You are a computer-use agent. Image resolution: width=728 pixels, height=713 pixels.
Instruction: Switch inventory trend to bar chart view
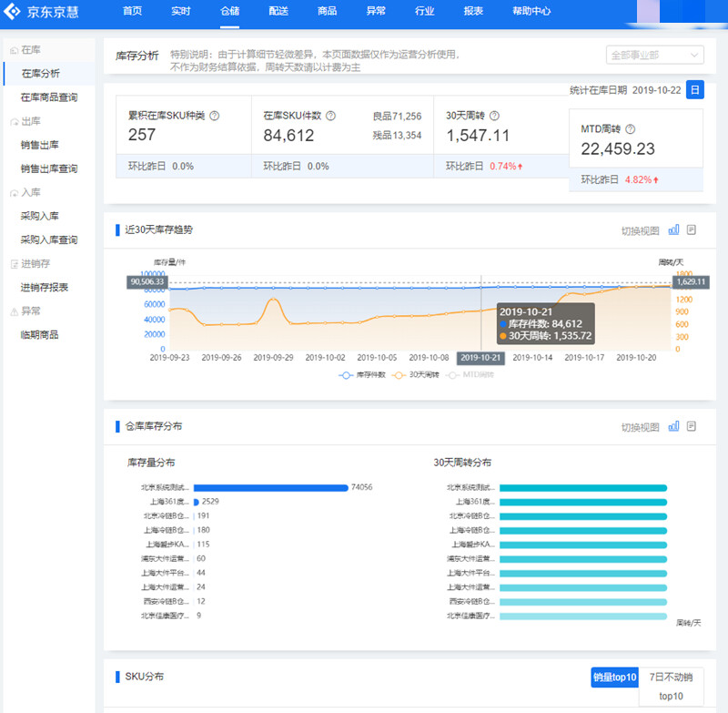coord(674,229)
